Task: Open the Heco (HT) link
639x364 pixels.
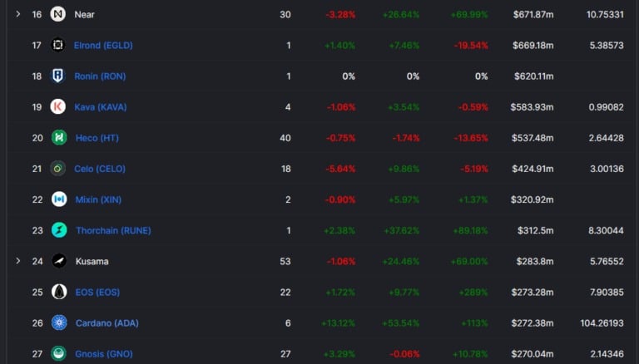Action: [x=97, y=138]
